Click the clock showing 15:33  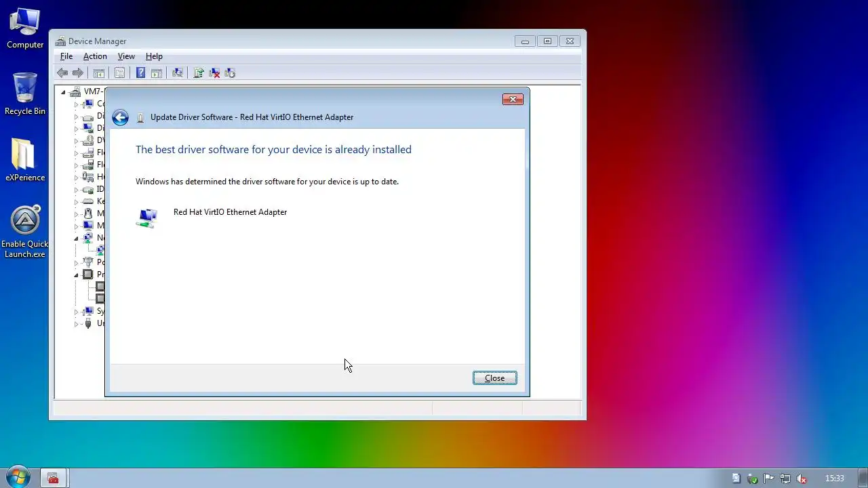click(834, 479)
